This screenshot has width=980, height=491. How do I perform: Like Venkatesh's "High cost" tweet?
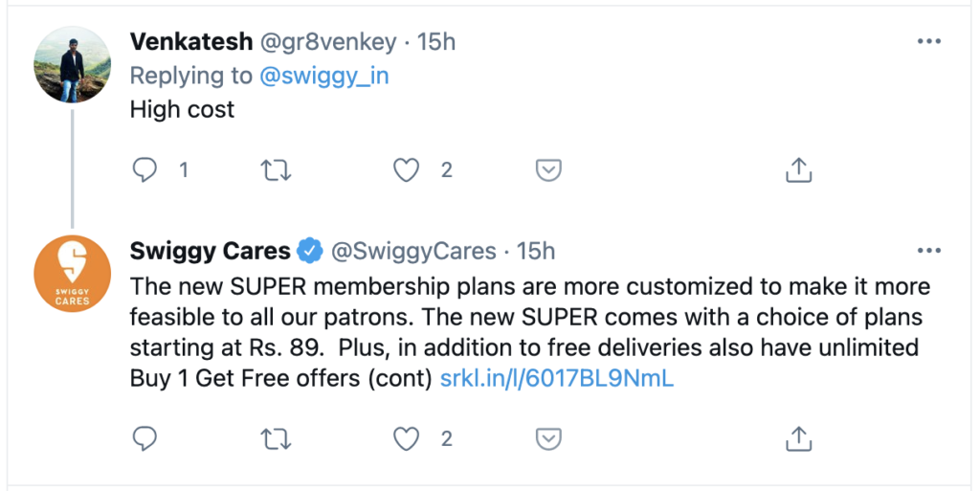[408, 170]
